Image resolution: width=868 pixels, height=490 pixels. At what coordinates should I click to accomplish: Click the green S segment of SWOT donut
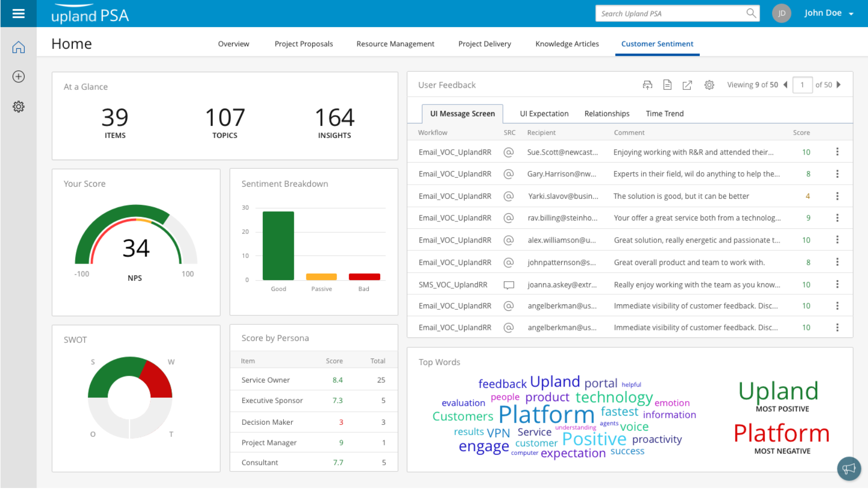pos(114,377)
